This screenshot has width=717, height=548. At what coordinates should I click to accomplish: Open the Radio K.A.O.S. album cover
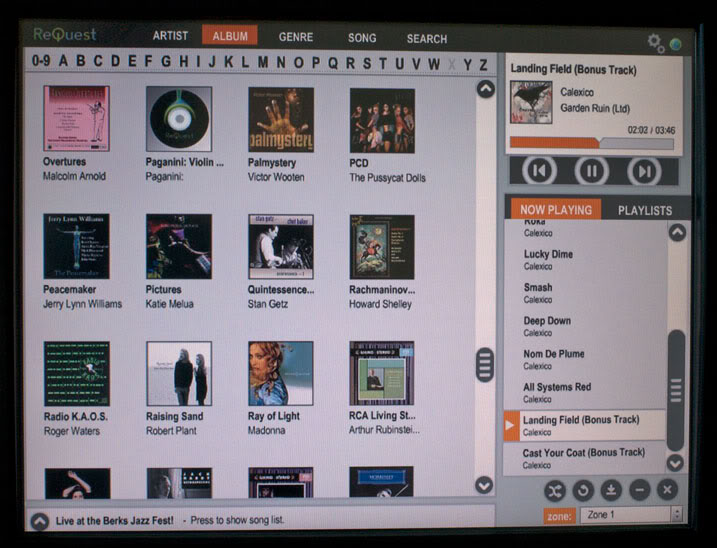(x=77, y=374)
